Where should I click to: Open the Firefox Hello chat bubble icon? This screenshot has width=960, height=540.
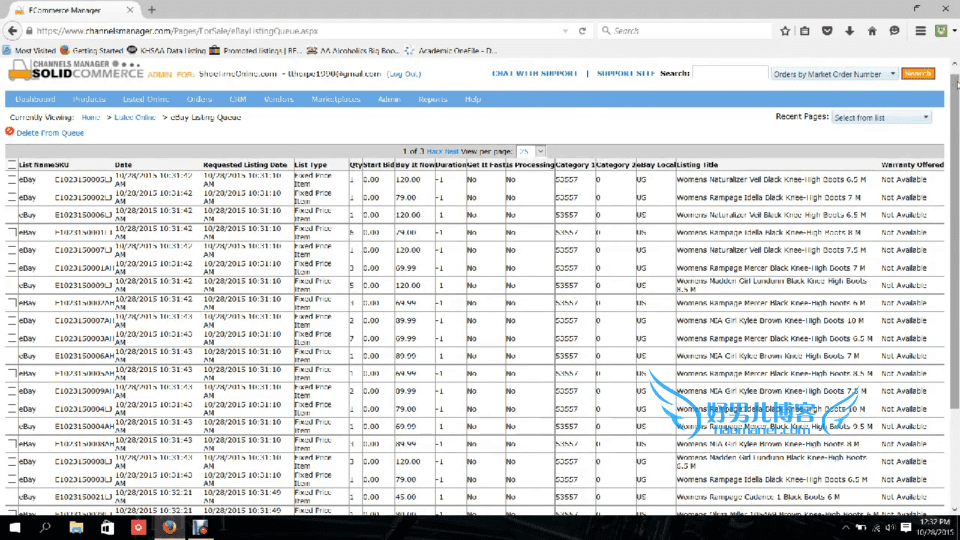[894, 31]
